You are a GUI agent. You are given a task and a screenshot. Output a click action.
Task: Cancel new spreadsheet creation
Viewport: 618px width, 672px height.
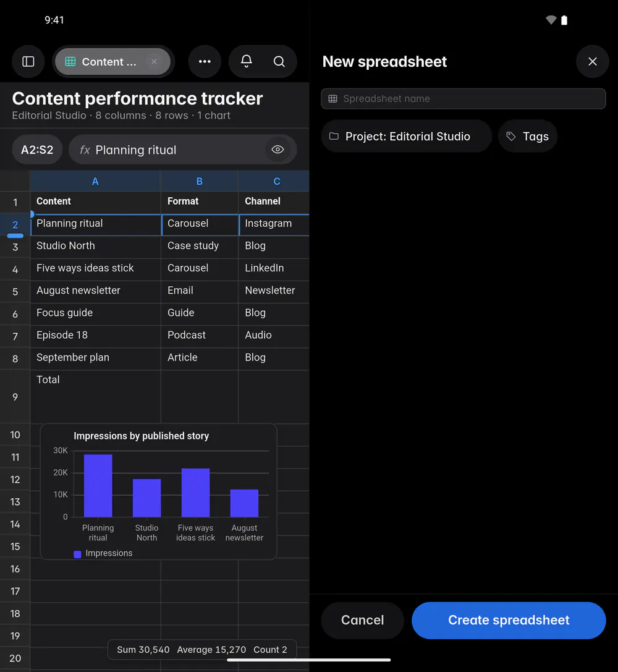tap(362, 620)
